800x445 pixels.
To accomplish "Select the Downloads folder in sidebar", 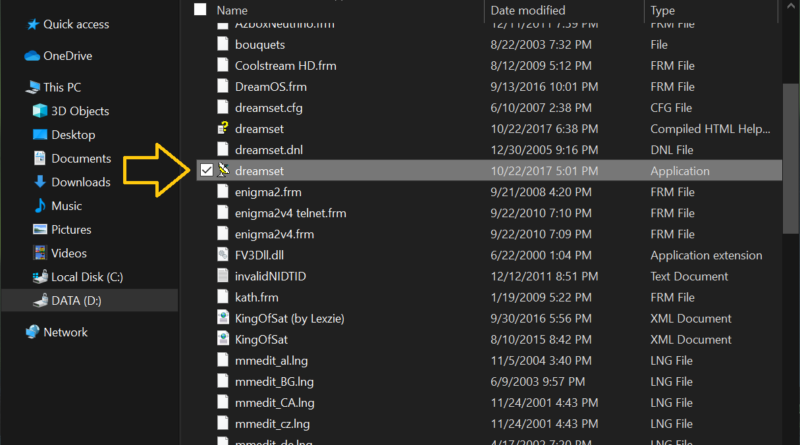I will point(80,182).
